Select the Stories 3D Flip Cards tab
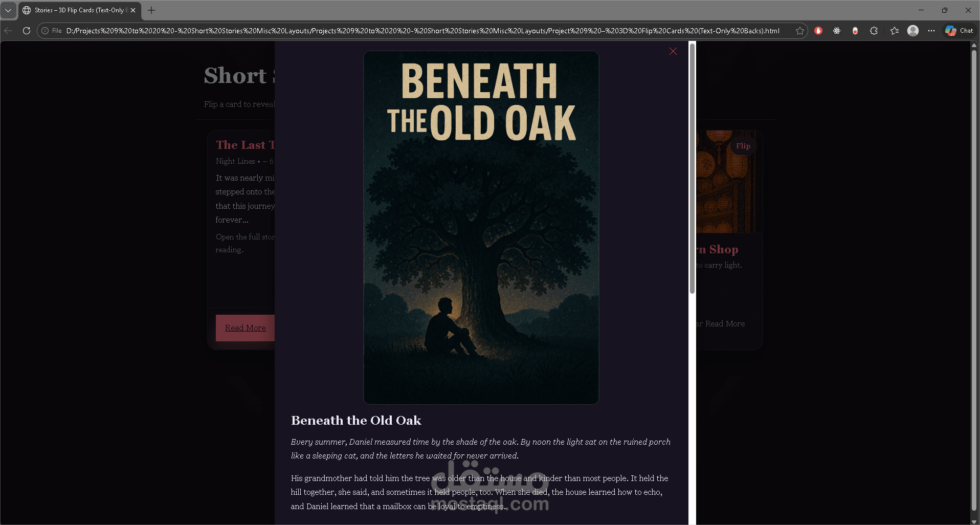 (x=79, y=10)
